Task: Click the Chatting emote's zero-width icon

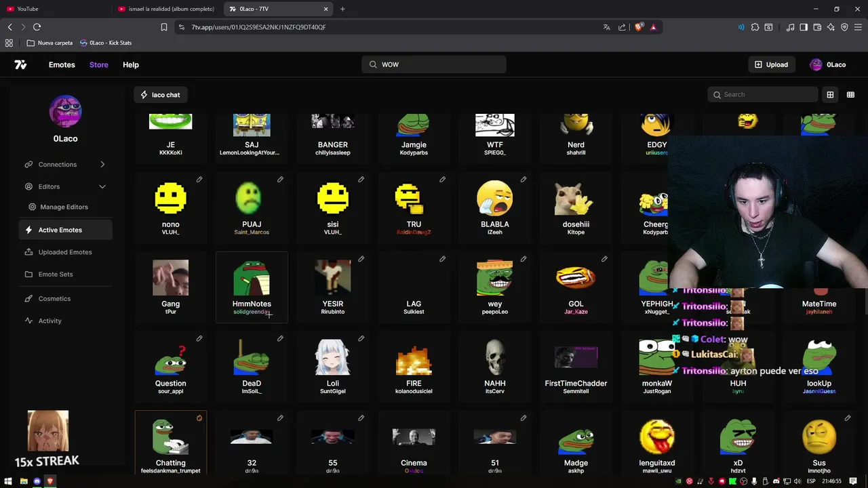Action: tap(199, 418)
